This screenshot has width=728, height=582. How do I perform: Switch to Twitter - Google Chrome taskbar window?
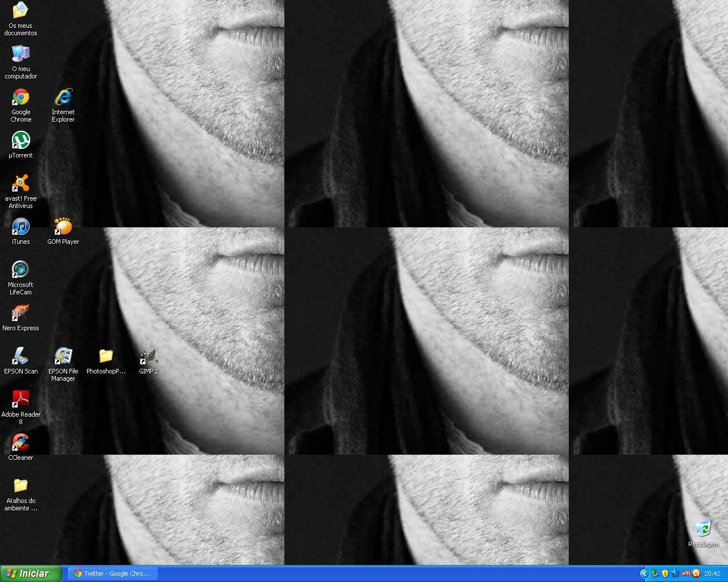pos(113,573)
